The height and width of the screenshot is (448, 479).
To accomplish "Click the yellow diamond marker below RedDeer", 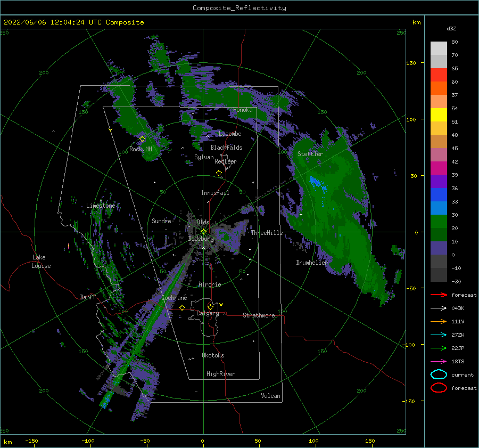I will (219, 173).
